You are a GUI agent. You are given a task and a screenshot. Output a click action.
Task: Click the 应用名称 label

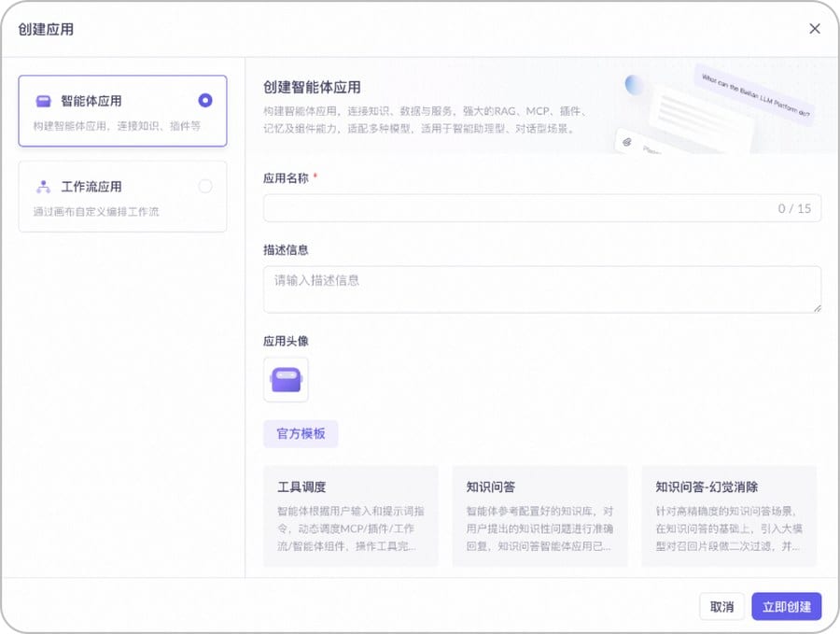(286, 178)
